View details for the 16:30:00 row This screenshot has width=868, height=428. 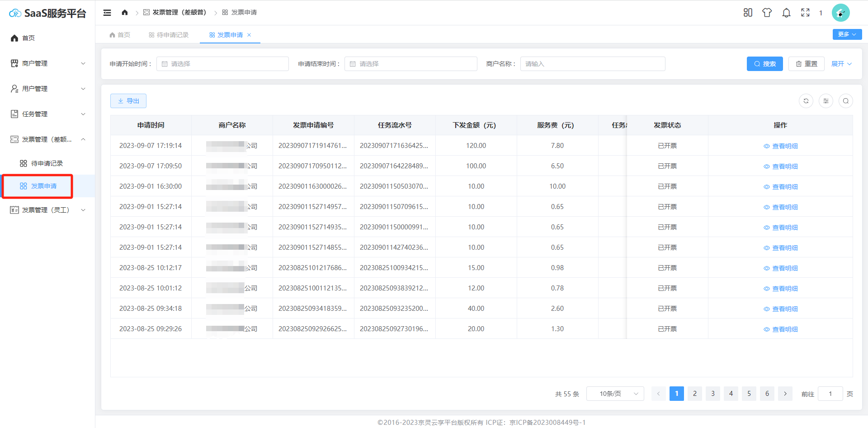tap(781, 187)
